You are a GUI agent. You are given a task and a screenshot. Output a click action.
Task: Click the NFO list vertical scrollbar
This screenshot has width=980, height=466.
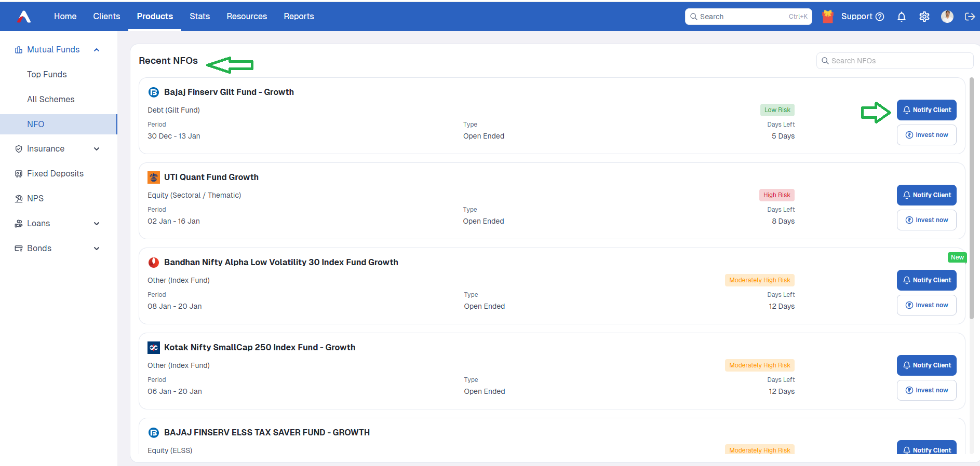point(972,197)
